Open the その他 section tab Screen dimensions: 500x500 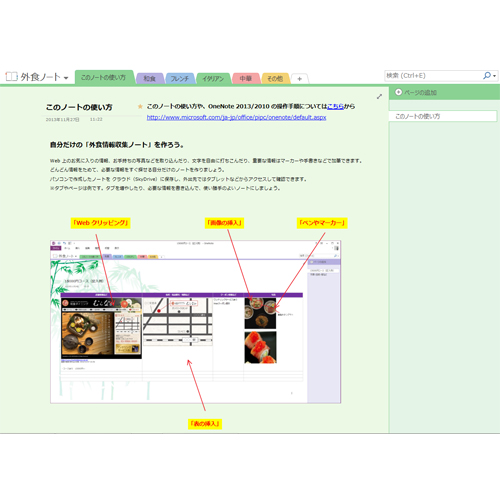click(275, 79)
